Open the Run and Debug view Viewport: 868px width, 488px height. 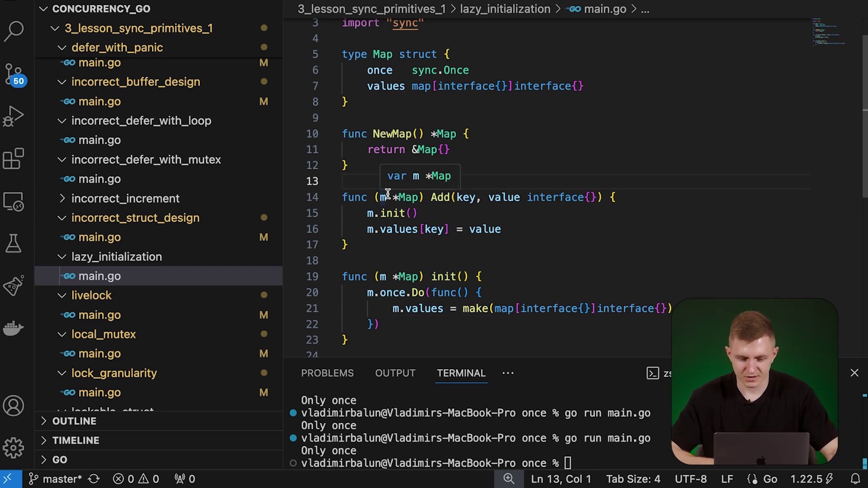pos(14,116)
